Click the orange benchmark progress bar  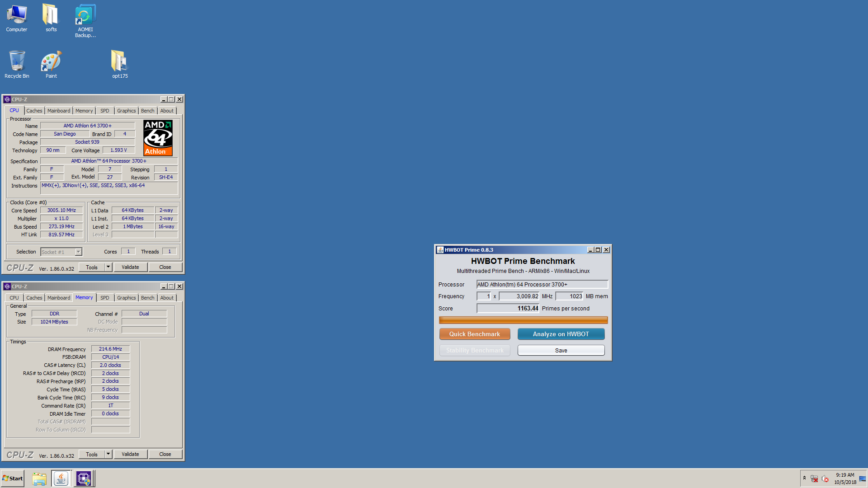coord(523,320)
